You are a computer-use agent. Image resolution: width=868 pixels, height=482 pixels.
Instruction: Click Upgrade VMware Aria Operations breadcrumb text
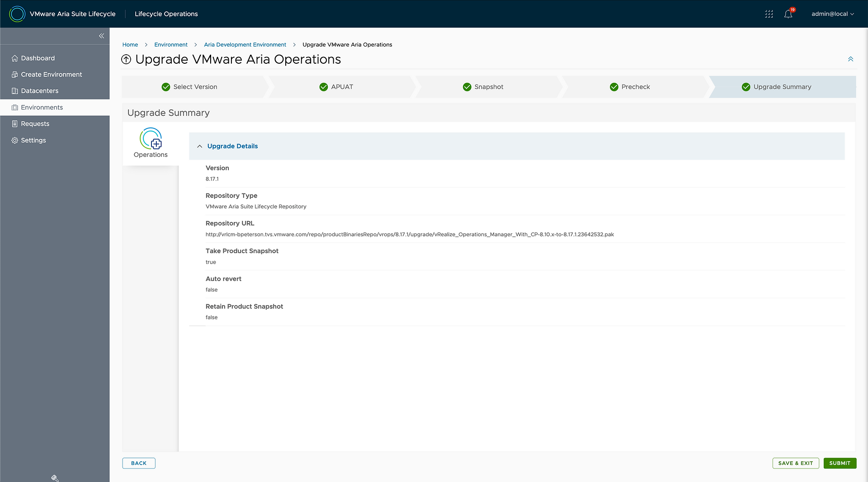click(347, 45)
